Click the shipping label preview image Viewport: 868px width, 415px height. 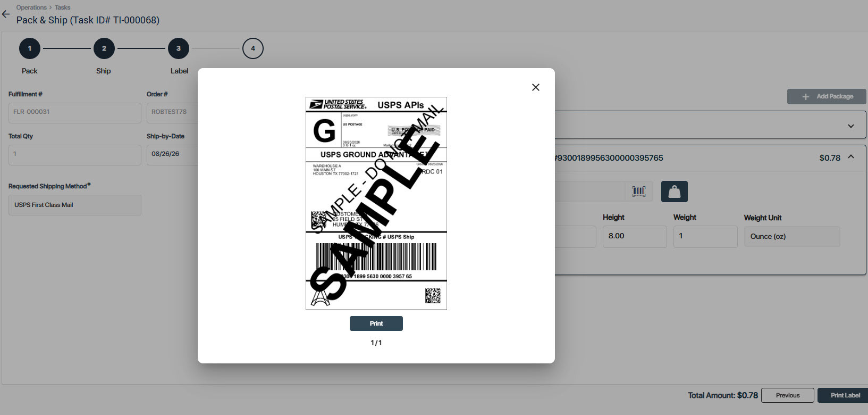376,203
